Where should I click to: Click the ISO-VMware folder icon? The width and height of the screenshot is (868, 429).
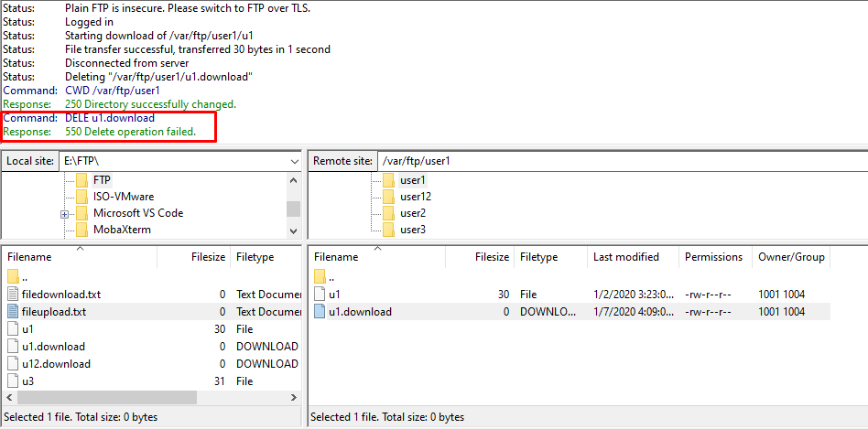(x=81, y=197)
